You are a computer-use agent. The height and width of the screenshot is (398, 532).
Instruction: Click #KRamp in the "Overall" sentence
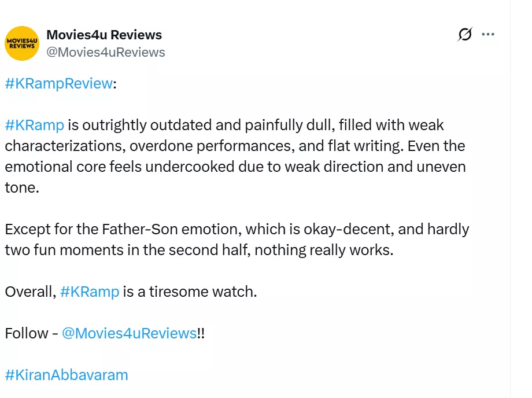click(90, 292)
